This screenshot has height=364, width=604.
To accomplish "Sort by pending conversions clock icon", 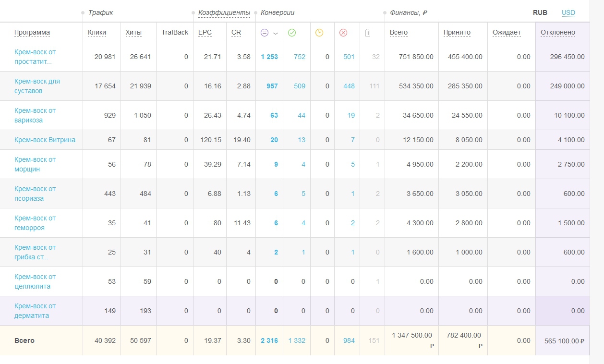I will 319,33.
